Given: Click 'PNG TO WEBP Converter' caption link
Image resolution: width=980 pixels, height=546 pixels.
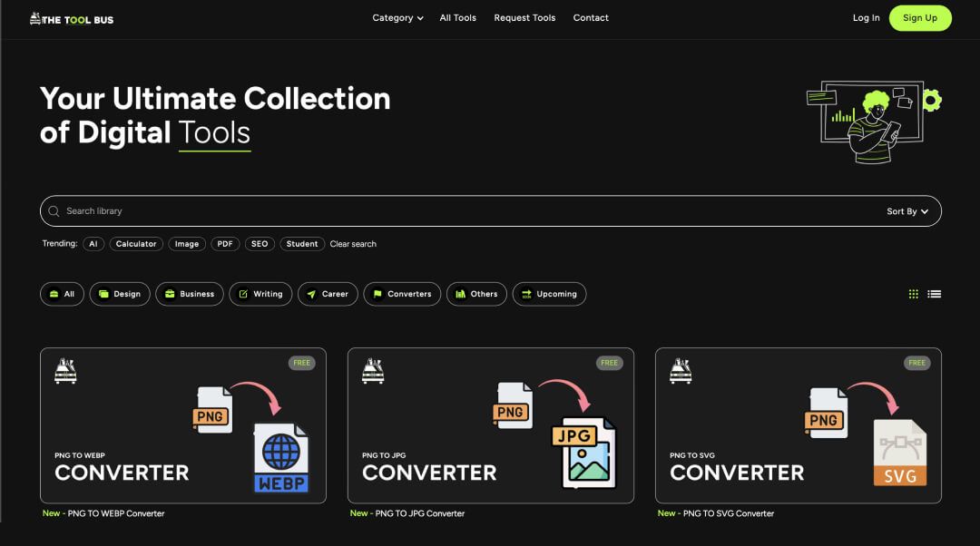Looking at the screenshot, I should click(116, 513).
